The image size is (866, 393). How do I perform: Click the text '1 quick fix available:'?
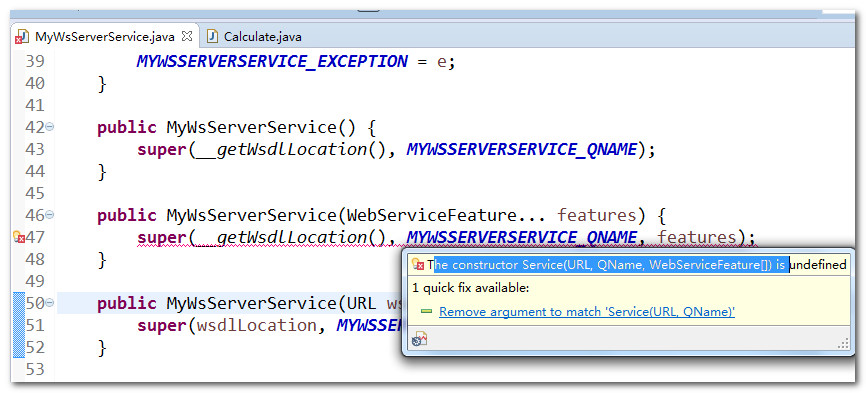tap(471, 288)
